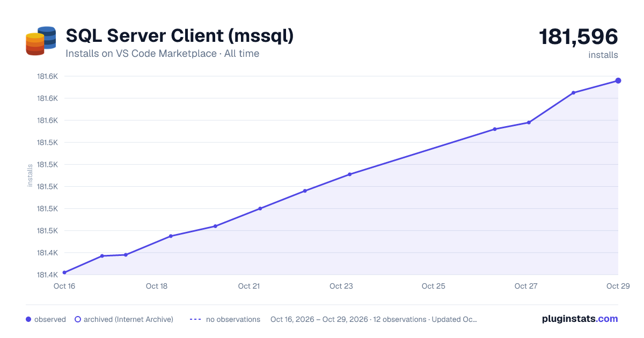
Task: Click the installs label under 181,596
Action: pos(603,55)
